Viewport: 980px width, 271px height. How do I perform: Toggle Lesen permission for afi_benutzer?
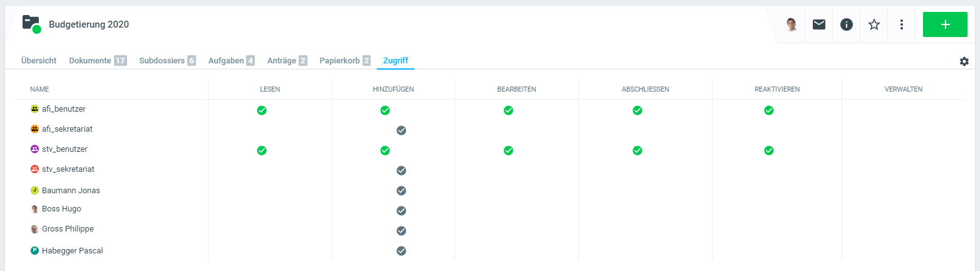pos(262,110)
